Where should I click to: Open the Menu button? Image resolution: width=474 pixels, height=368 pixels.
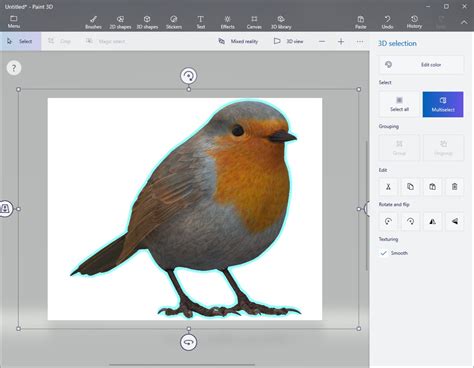[14, 22]
